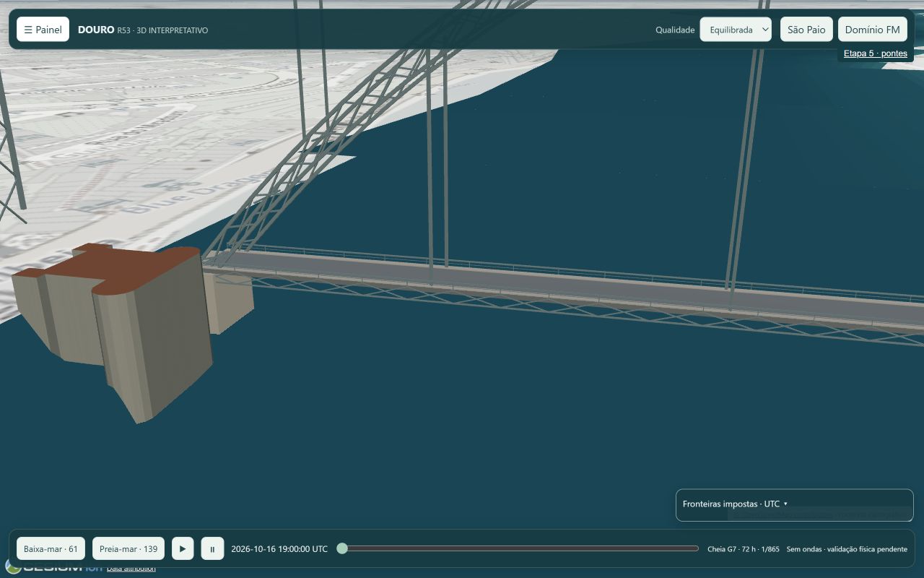The height and width of the screenshot is (578, 924).
Task: Expand the Fronteiras impostas · UTC panel
Action: (794, 504)
